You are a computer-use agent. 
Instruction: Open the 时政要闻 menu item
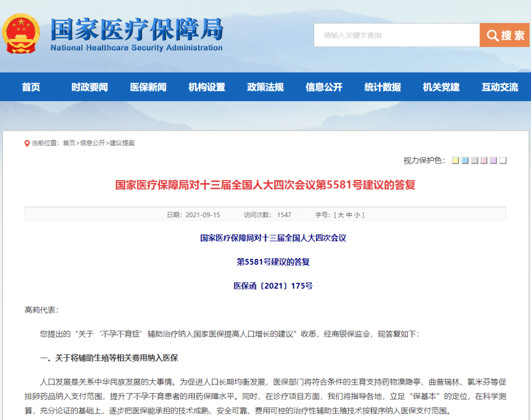click(x=90, y=87)
